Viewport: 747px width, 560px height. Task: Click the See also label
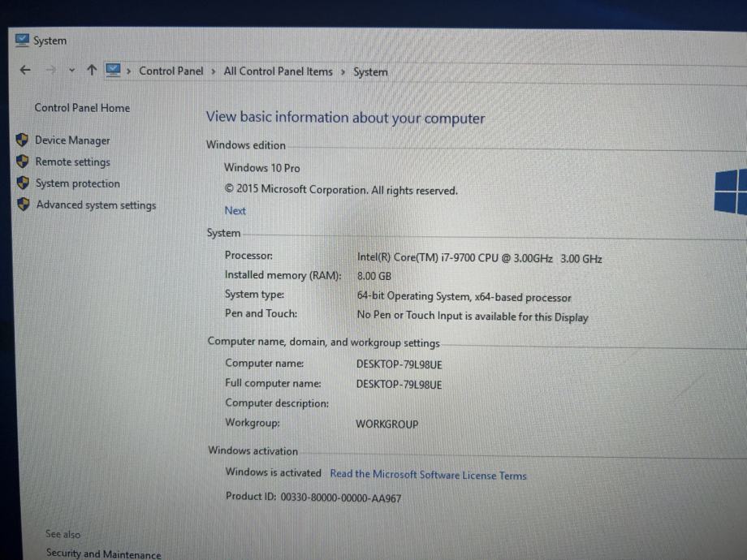pyautogui.click(x=63, y=534)
